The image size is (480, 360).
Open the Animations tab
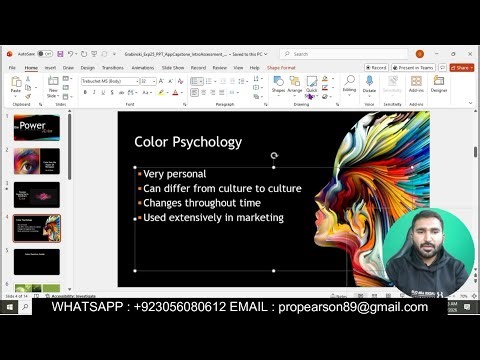[x=143, y=68]
